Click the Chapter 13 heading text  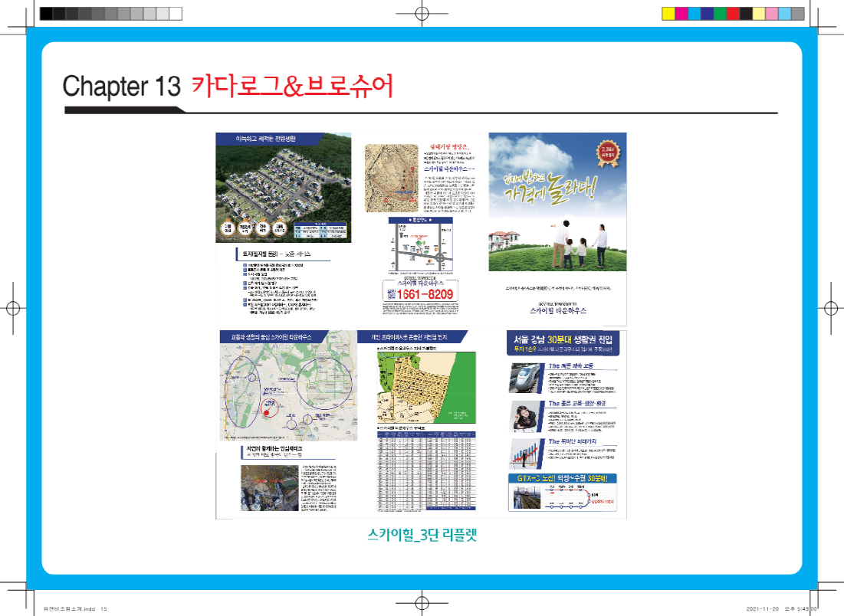tap(121, 86)
